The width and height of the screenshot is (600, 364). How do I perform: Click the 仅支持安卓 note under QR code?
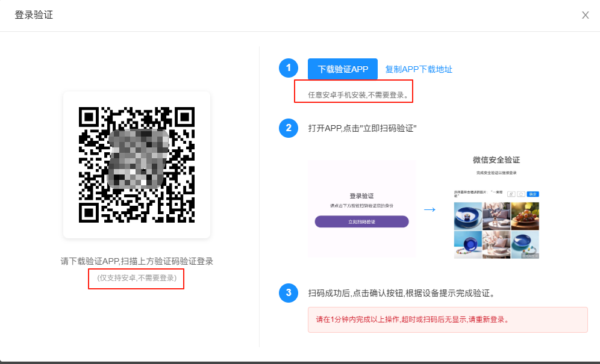coord(136,278)
